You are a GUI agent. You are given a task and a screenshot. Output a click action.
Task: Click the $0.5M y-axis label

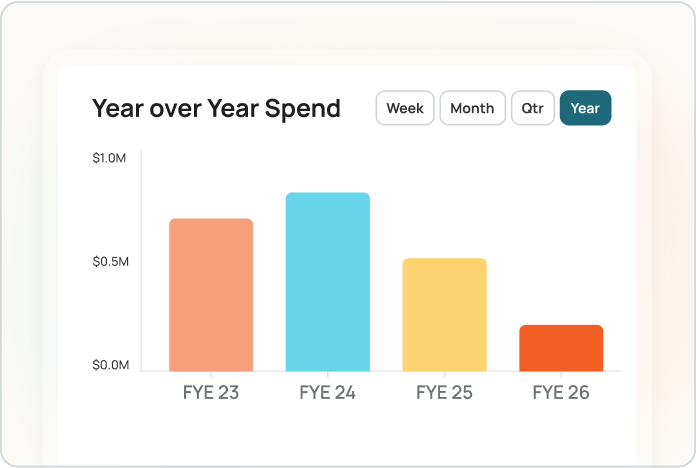[x=110, y=262]
